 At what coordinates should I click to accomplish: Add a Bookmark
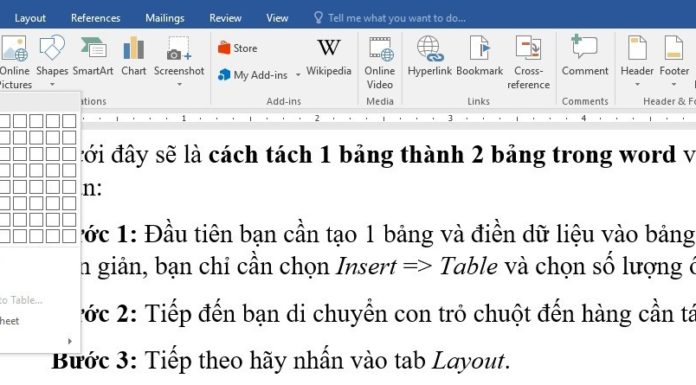coord(479,56)
